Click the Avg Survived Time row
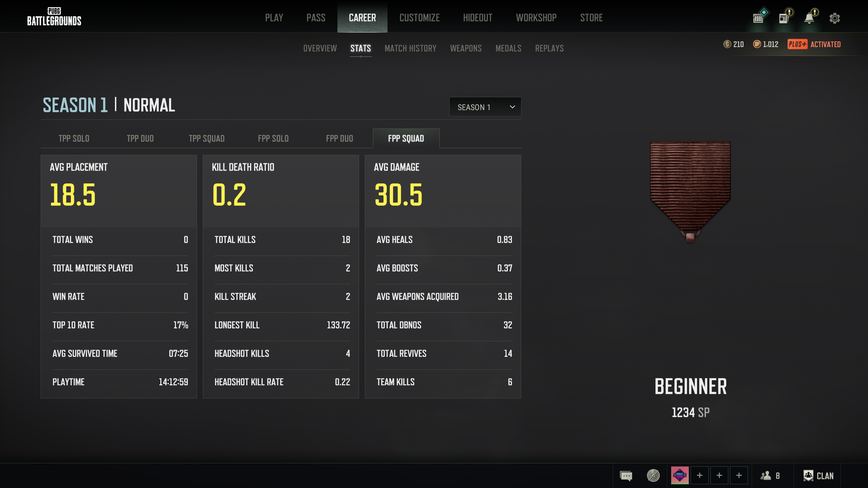Screen dimensions: 868x488 click(120, 353)
